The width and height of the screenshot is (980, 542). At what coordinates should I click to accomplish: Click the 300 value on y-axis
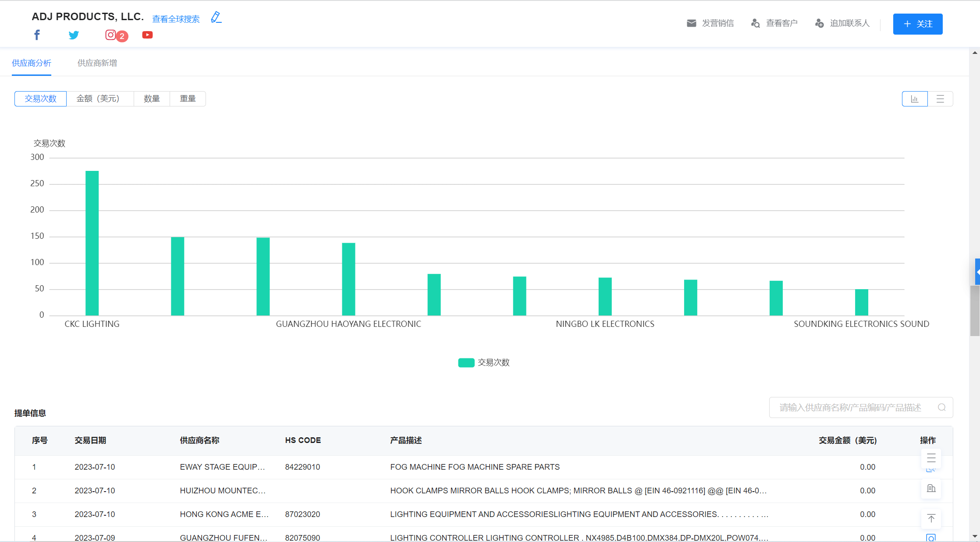(x=37, y=157)
